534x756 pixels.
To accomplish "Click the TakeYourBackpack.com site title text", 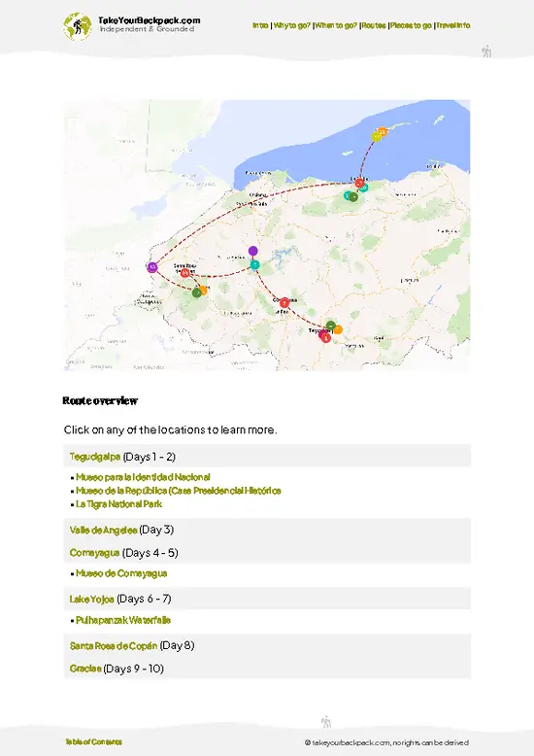I will (150, 20).
